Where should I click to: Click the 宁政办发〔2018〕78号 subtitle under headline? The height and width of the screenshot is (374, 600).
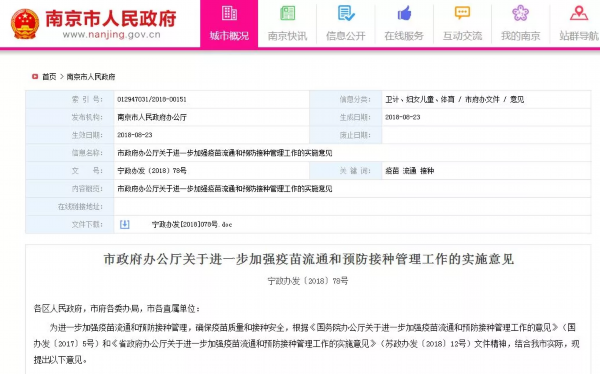[308, 281]
